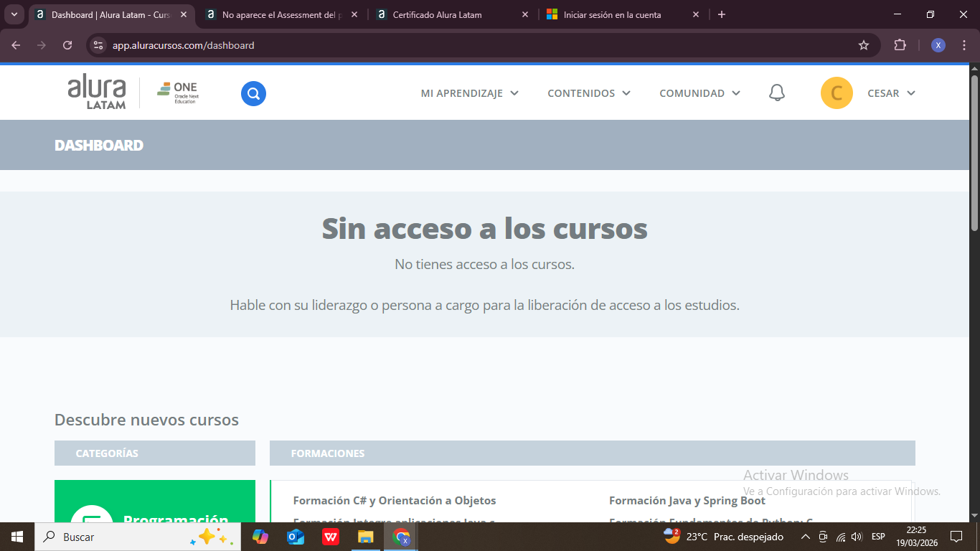Screen dimensions: 980x551
Task: Open the search with the blue magnifier icon
Action: point(253,93)
